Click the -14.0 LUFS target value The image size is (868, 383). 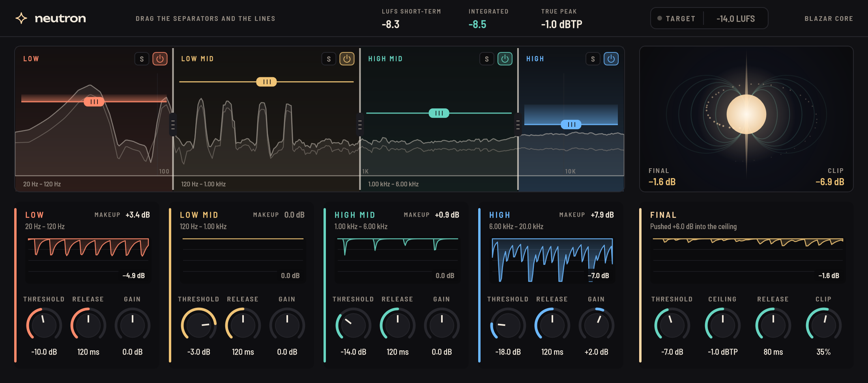(x=736, y=19)
